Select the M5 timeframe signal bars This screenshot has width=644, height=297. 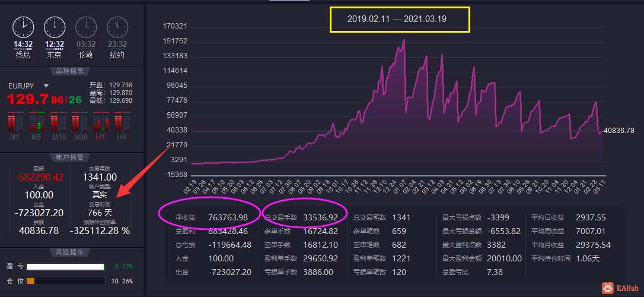point(37,122)
